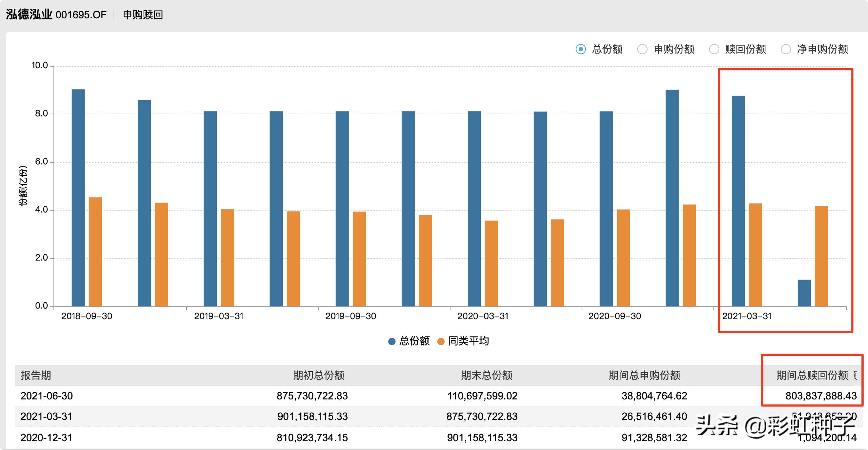This screenshot has height=450, width=868.
Task: Select the 总份额 radio button
Action: [580, 49]
